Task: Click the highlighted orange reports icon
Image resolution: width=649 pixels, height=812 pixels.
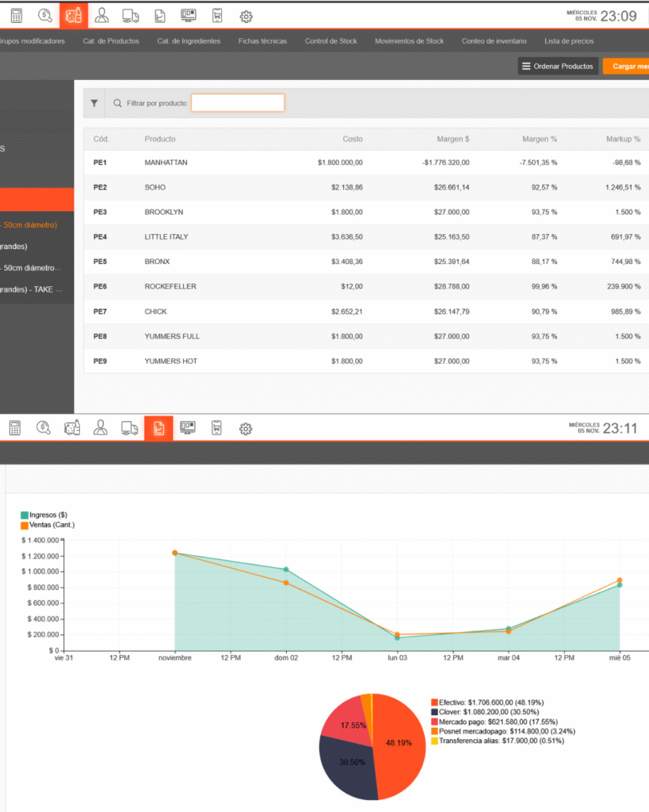Action: 158,428
